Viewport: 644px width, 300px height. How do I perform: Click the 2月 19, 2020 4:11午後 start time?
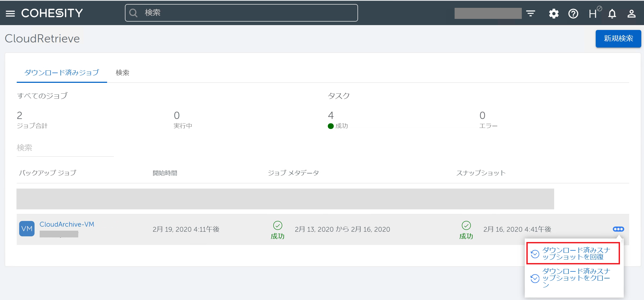[x=186, y=229]
